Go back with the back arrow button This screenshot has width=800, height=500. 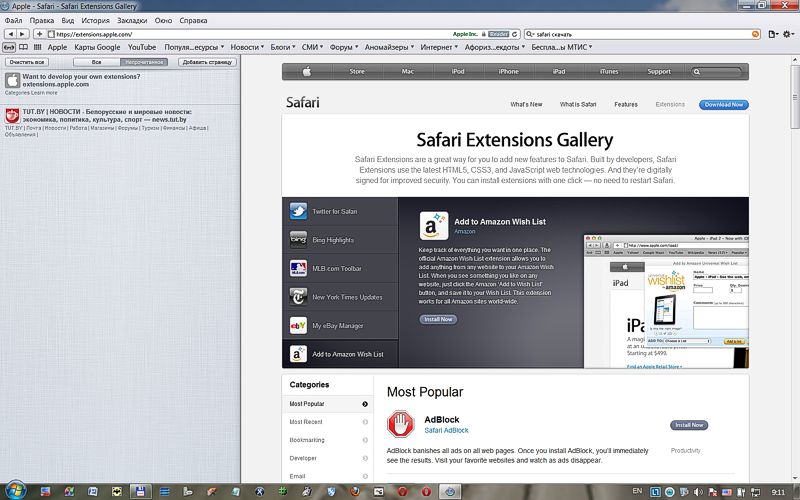click(x=11, y=34)
